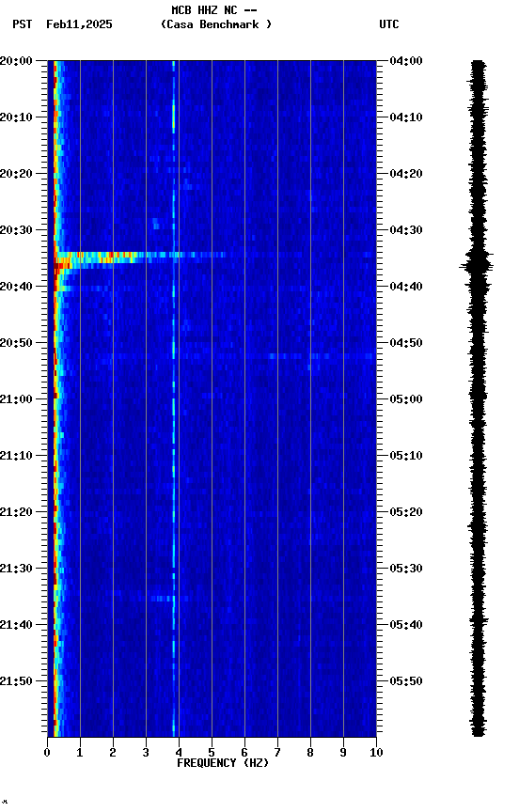Click the "10" frequency axis label
Screen dimensions: 519x812
[376, 754]
